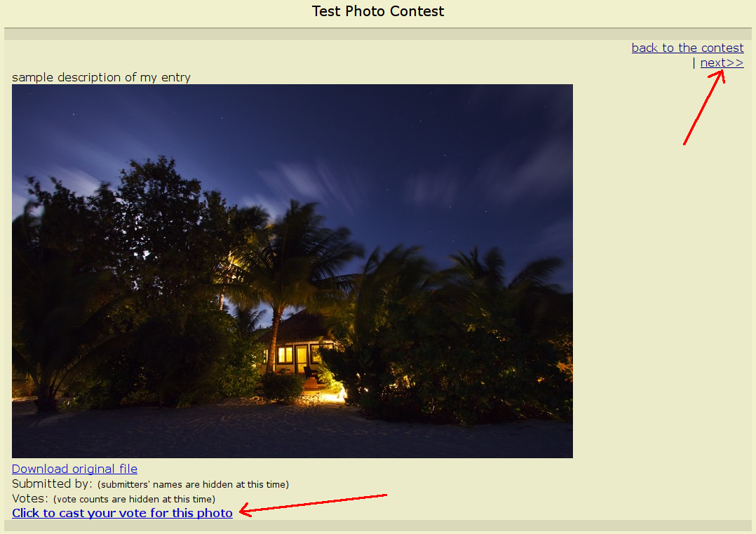Click the Votes label
This screenshot has width=756, height=534.
30,498
